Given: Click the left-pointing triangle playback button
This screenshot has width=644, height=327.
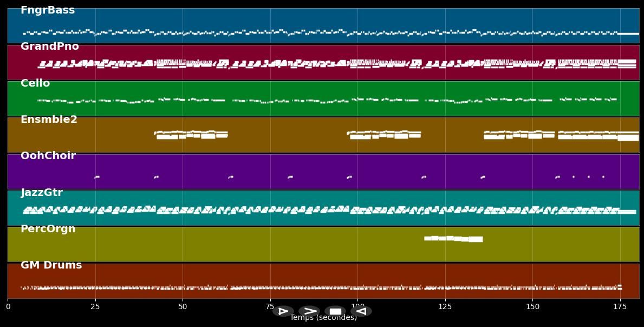Looking at the screenshot, I should pos(361,311).
